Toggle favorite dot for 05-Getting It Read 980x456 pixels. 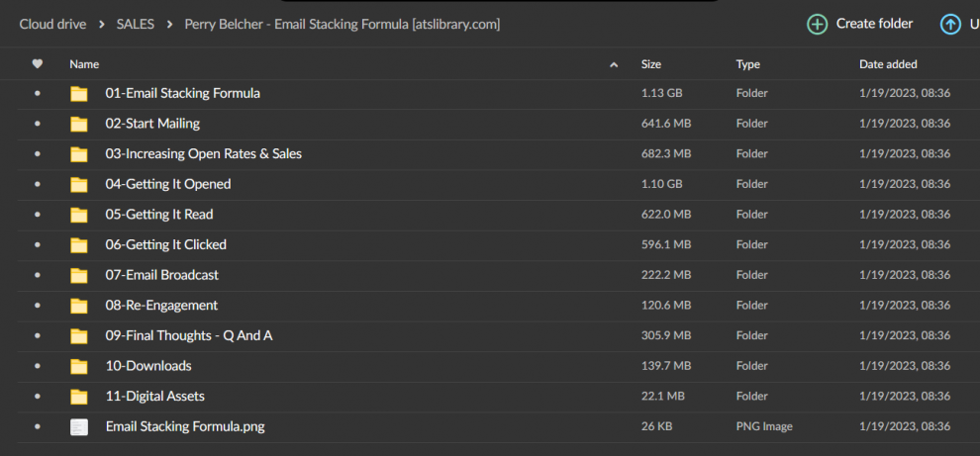(x=38, y=215)
